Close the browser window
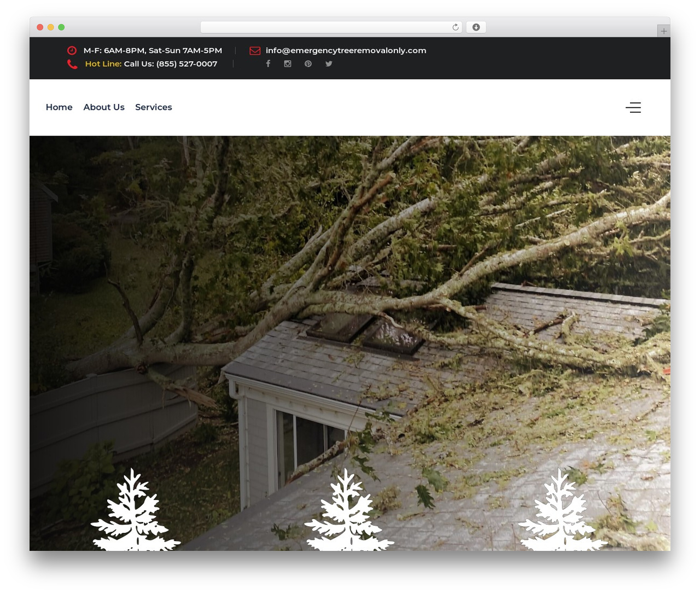The image size is (700, 593). [x=40, y=27]
